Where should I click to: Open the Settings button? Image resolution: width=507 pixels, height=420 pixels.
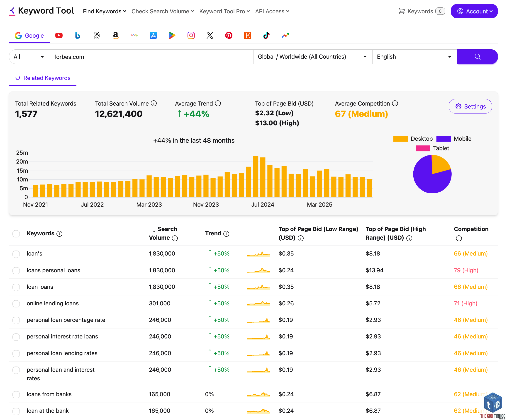click(470, 106)
